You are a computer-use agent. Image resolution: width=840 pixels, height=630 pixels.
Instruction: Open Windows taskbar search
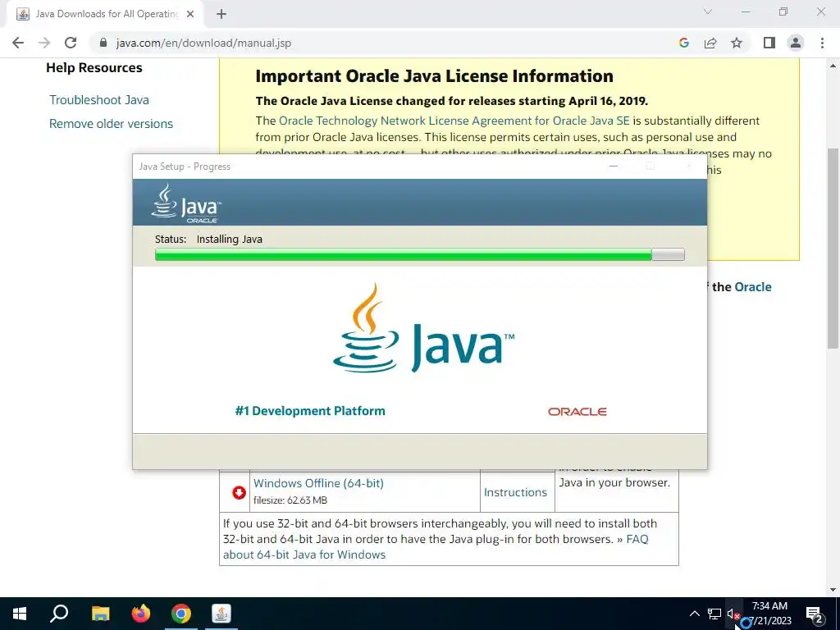[59, 614]
